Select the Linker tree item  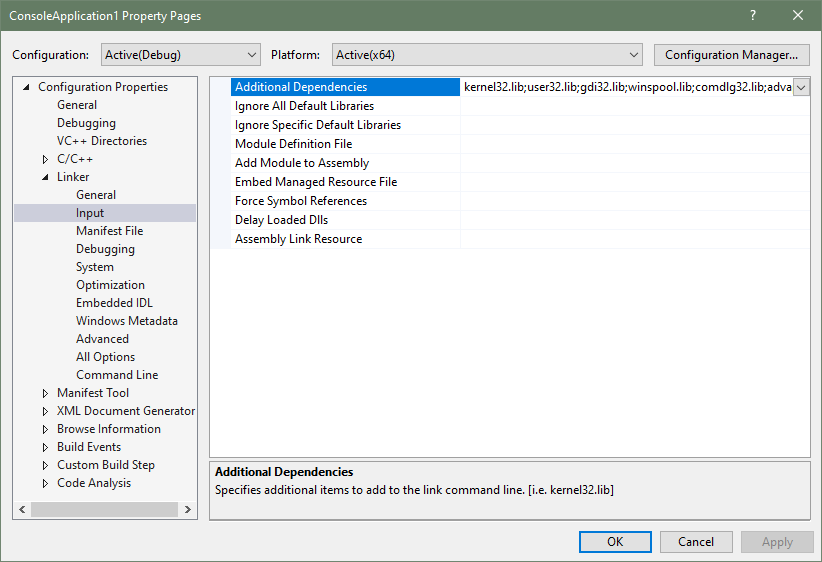pyautogui.click(x=73, y=177)
